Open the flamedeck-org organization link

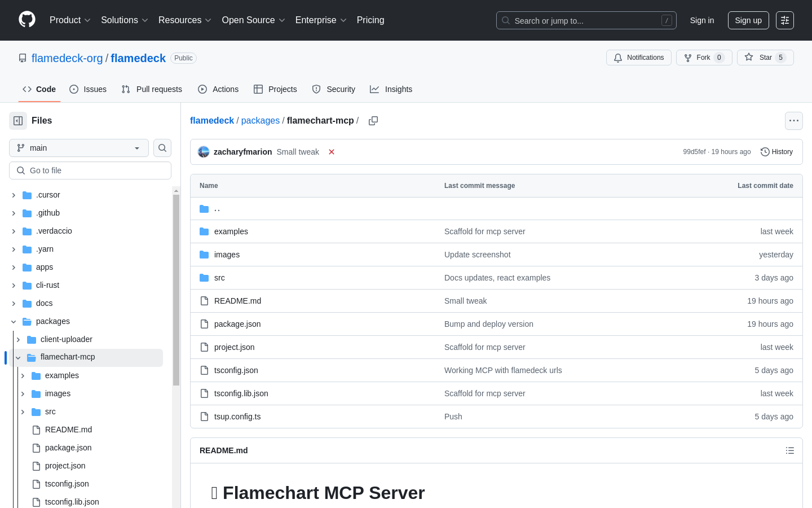click(67, 58)
